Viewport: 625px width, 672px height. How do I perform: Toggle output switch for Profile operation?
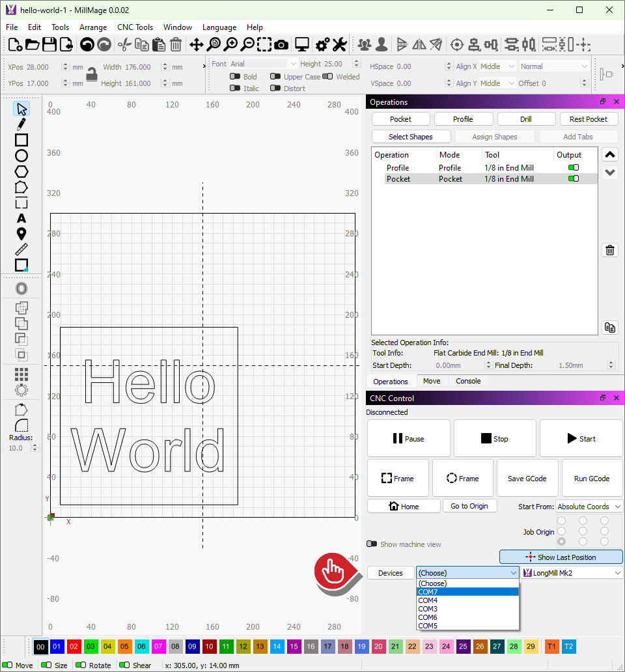[x=573, y=168]
